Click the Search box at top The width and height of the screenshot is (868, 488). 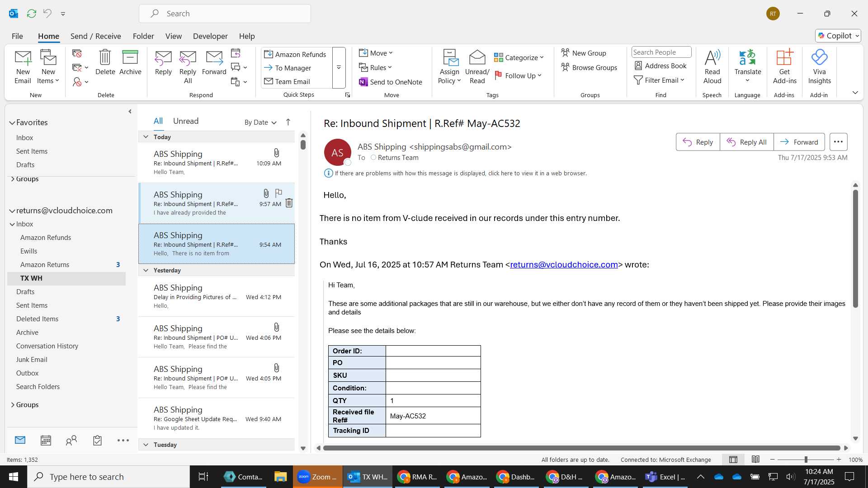(225, 14)
